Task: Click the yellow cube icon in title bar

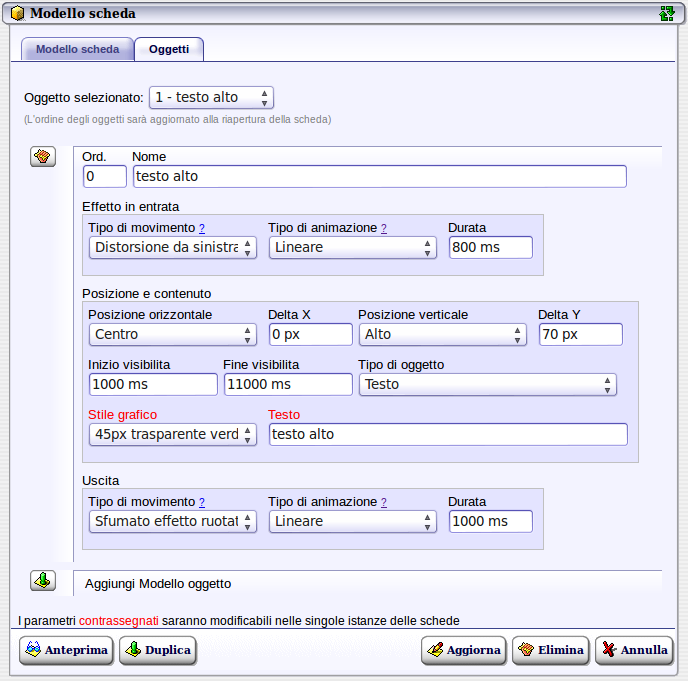Action: coord(17,14)
